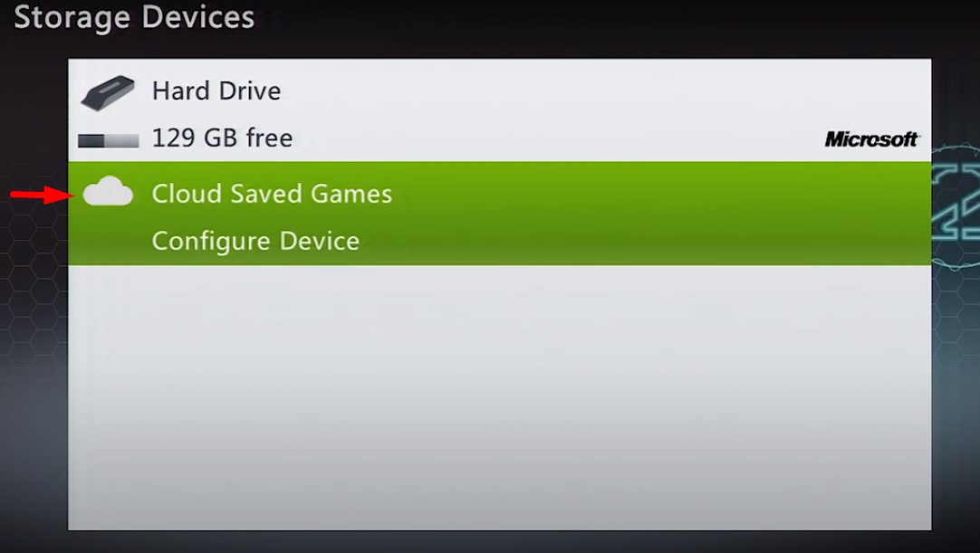Click the hard drive storage usage bar
This screenshot has width=980, height=553.
tap(108, 140)
